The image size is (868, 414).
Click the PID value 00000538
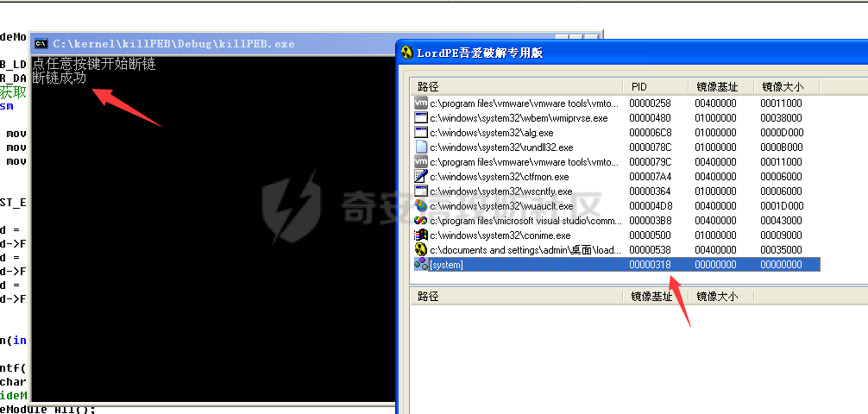[650, 250]
